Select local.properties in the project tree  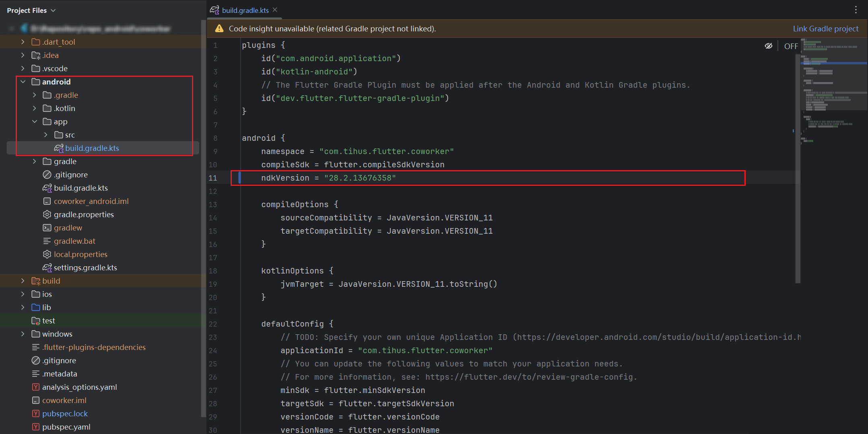click(x=80, y=254)
